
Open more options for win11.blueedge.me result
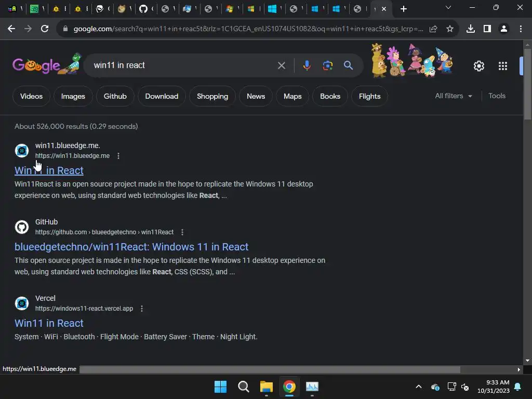(x=118, y=156)
